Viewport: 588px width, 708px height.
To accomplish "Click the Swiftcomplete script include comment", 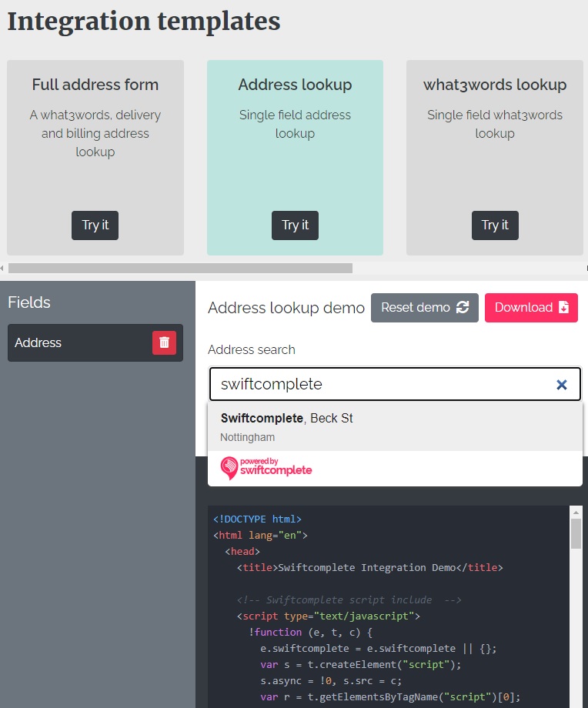I will coord(349,600).
